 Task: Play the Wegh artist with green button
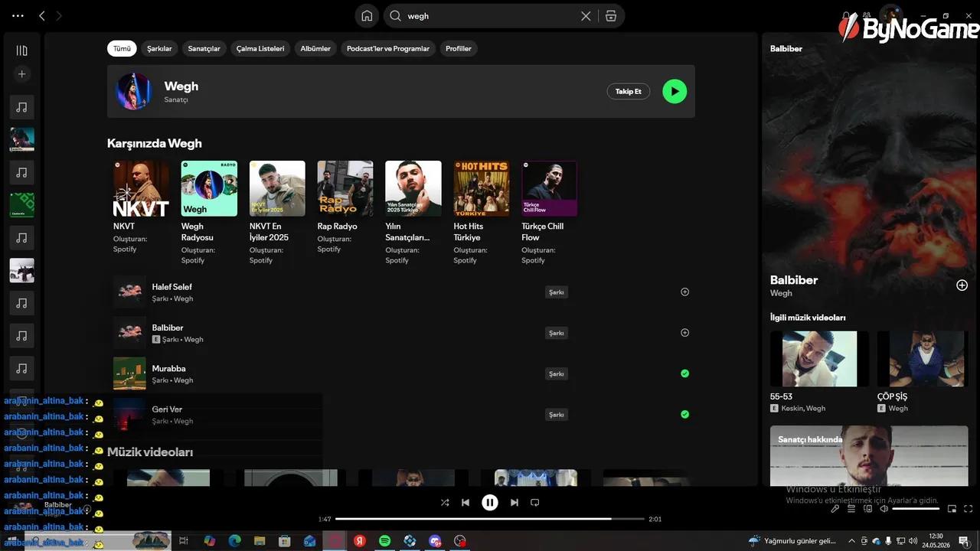(675, 91)
